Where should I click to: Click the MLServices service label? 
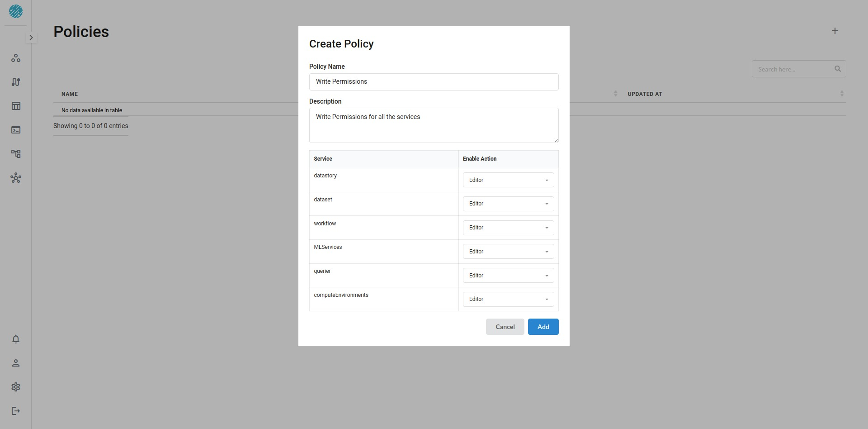(328, 247)
